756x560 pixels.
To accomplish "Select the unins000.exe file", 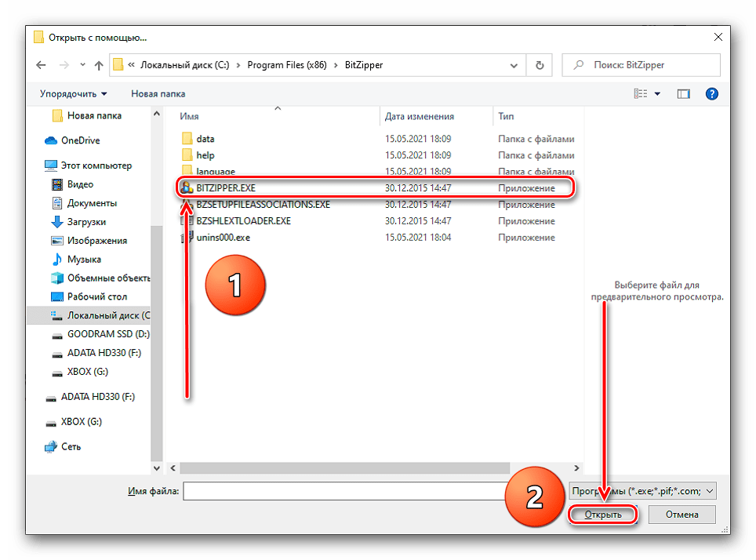I will (223, 238).
